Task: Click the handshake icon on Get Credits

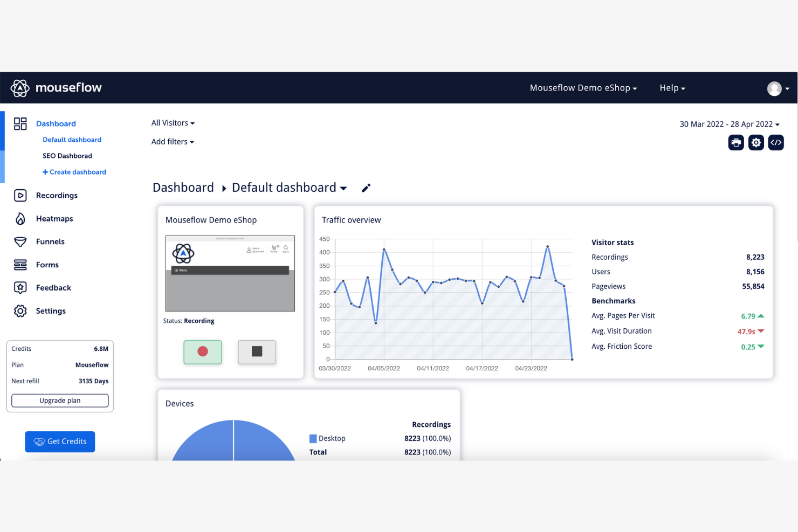Action: (39, 442)
